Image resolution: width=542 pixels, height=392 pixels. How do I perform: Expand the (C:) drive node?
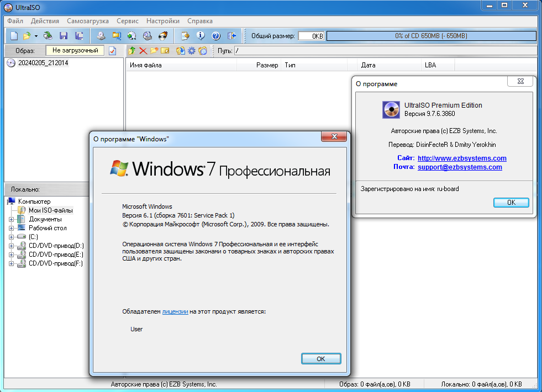(x=11, y=237)
